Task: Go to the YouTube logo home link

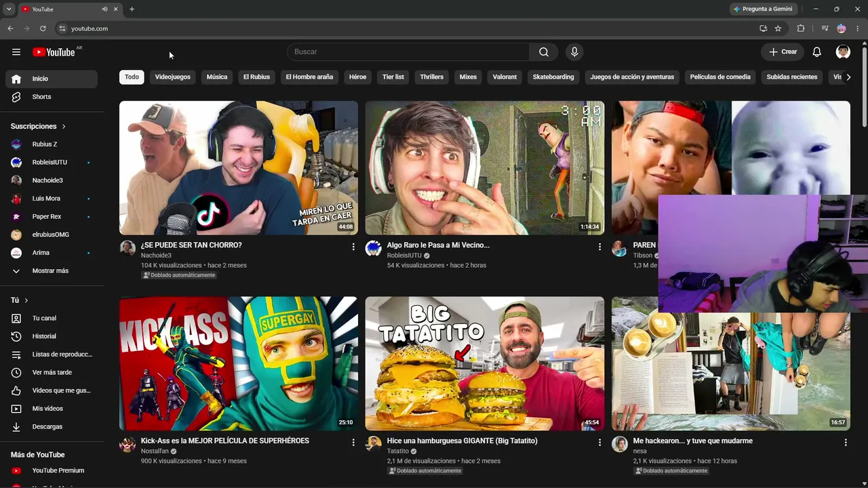Action: coord(54,52)
